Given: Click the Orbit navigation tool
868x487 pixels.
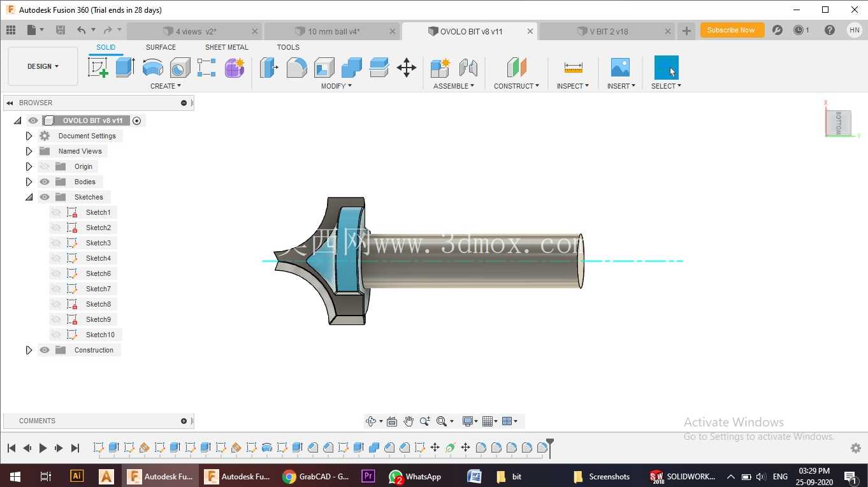Looking at the screenshot, I should click(x=371, y=421).
